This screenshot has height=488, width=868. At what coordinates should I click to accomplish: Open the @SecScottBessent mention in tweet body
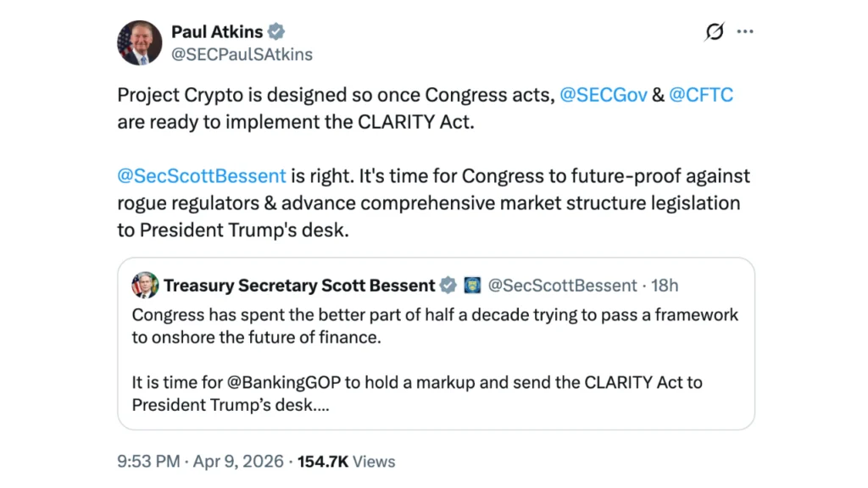click(x=201, y=176)
